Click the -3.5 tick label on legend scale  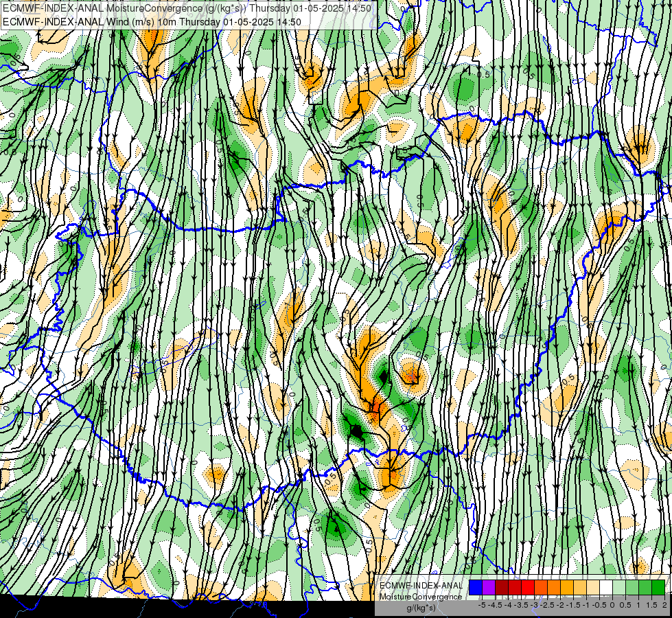click(x=521, y=605)
